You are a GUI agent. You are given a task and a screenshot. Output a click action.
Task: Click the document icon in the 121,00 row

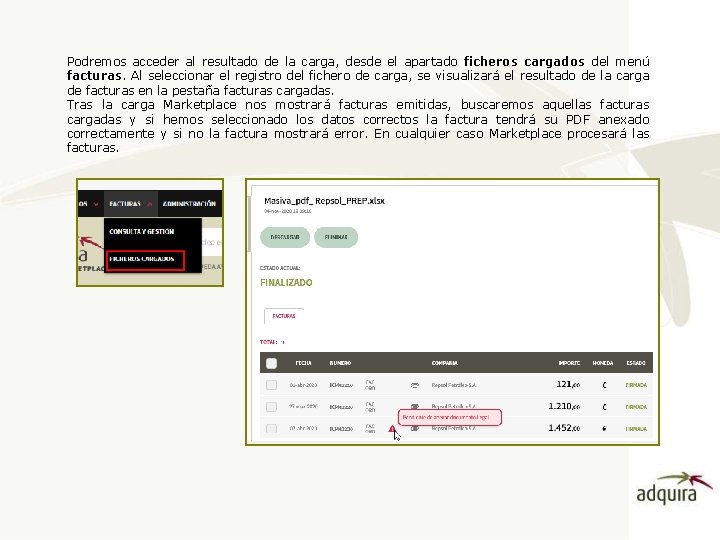(415, 385)
